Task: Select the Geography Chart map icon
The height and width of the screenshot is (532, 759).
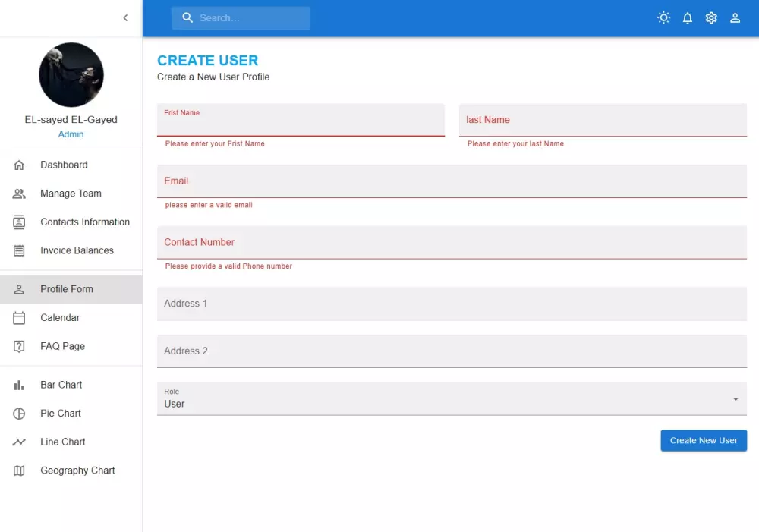Action: click(18, 471)
